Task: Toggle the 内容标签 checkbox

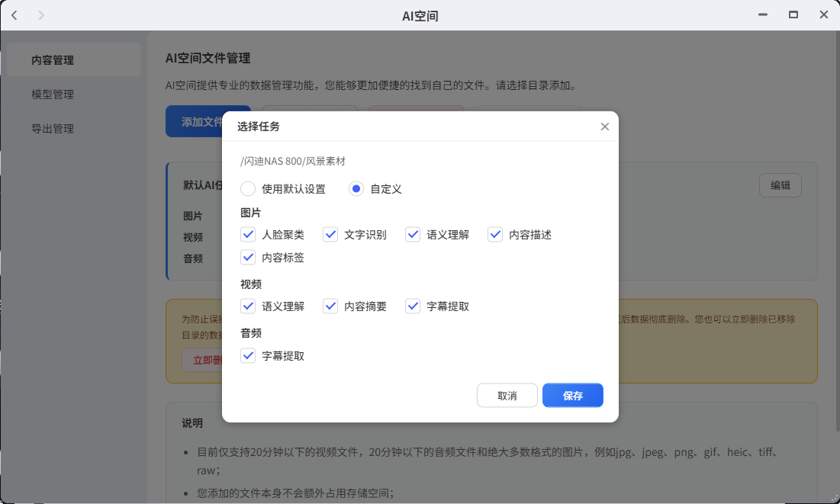Action: 247,258
